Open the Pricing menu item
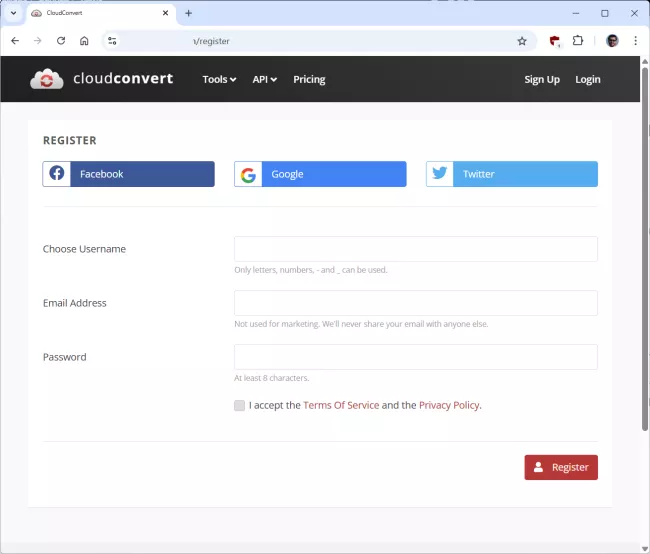 tap(309, 79)
